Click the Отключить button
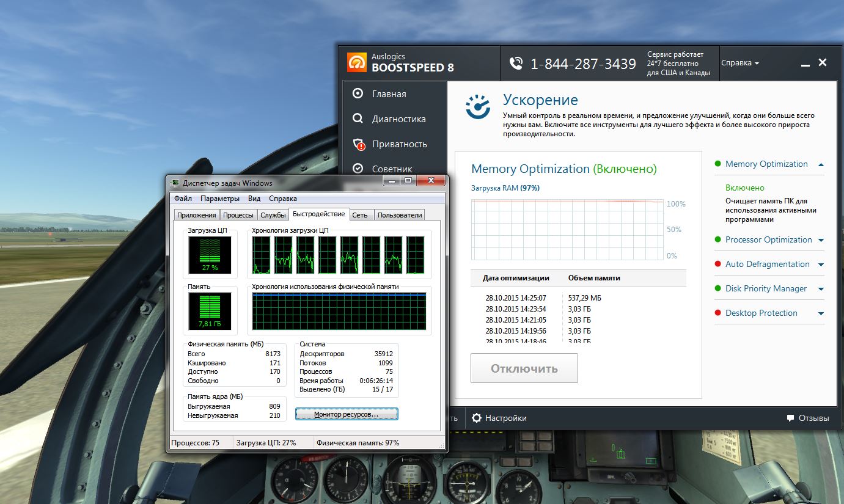 [524, 368]
